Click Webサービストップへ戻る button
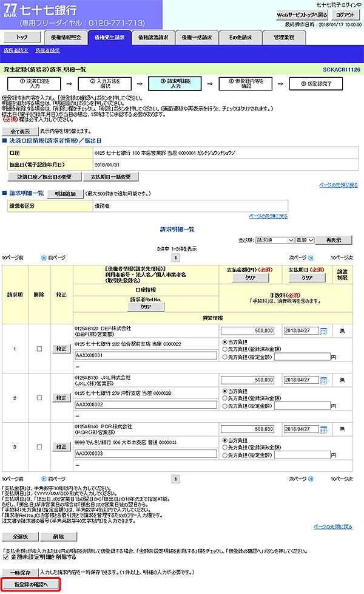 [302, 15]
